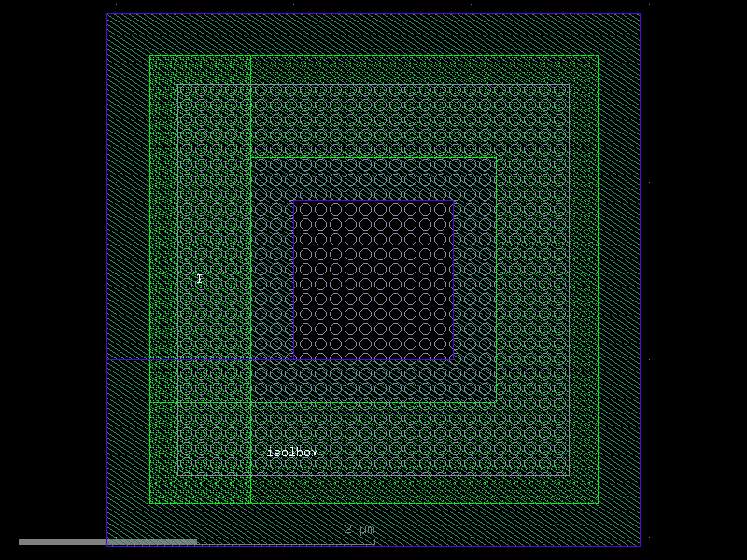Click the crosshair cursor position marker
The width and height of the screenshot is (747, 560).
(x=199, y=278)
